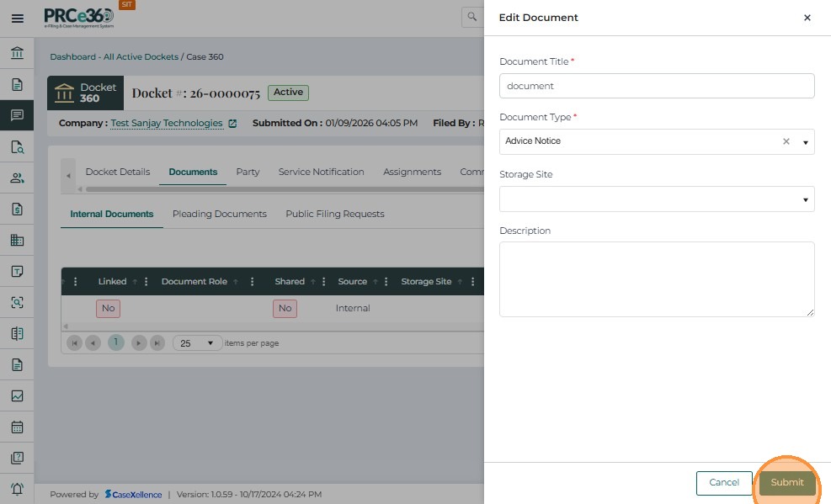Click into the Description text area

pos(657,279)
